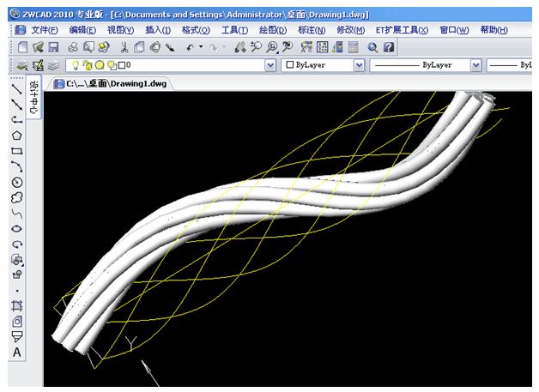Pick the Rectangle drawing tool
Image resolution: width=539 pixels, height=392 pixels.
pos(16,150)
